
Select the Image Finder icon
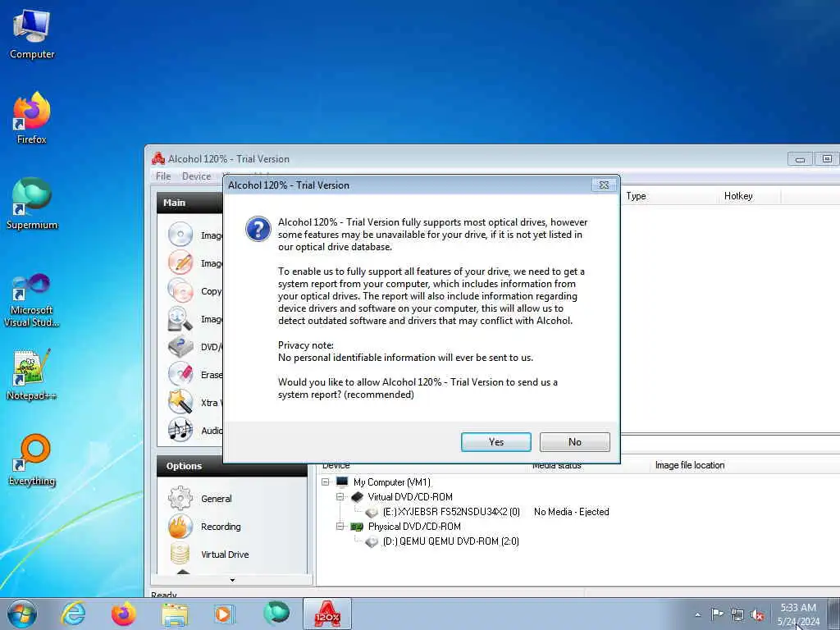point(180,319)
